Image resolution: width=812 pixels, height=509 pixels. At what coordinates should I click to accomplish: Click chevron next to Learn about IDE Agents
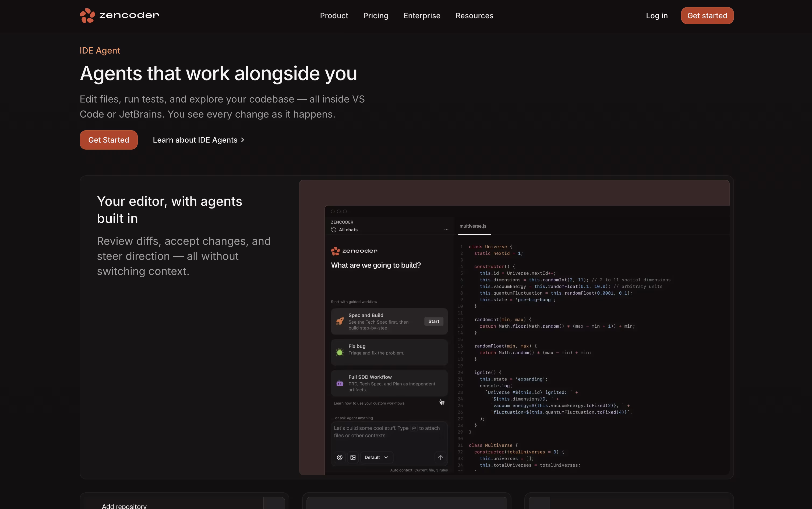coord(242,140)
